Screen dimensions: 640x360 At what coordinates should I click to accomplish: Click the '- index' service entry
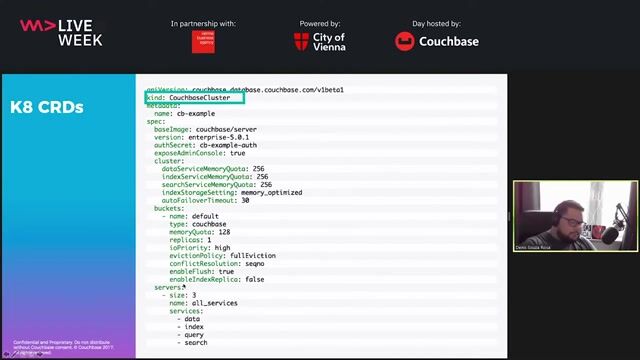point(190,327)
